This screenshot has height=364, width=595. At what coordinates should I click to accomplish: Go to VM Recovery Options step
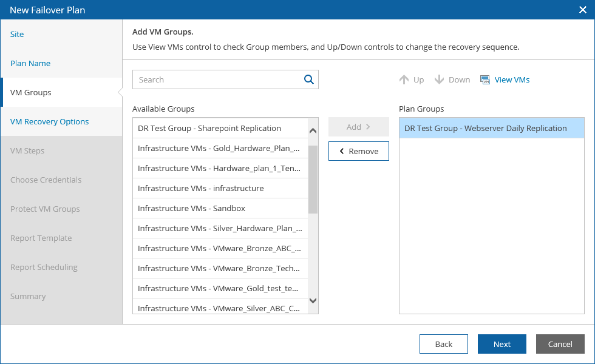click(x=49, y=121)
